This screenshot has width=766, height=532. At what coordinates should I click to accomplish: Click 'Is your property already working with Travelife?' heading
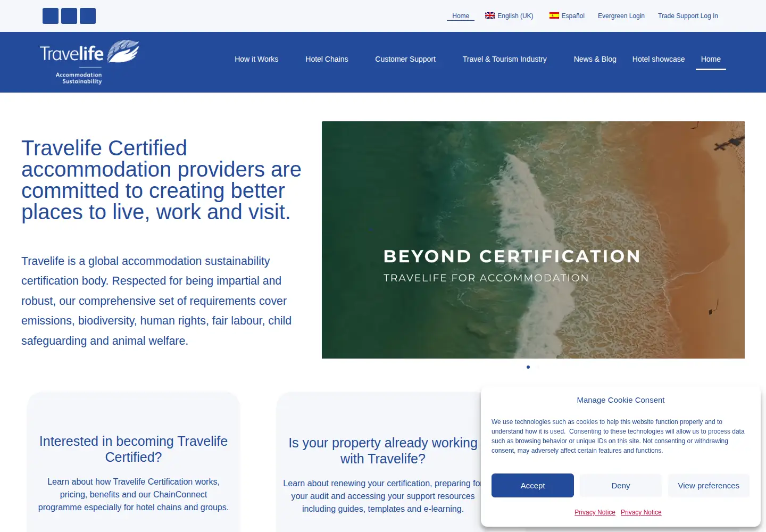pyautogui.click(x=383, y=451)
